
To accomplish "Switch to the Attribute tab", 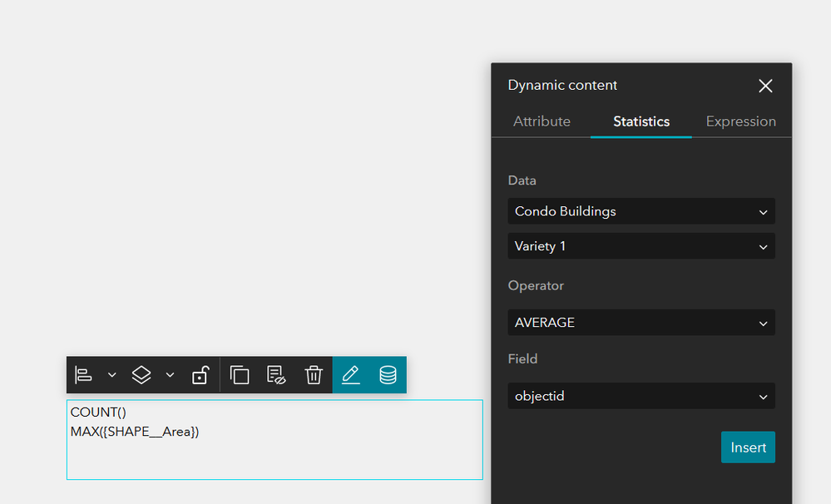I will [x=542, y=121].
